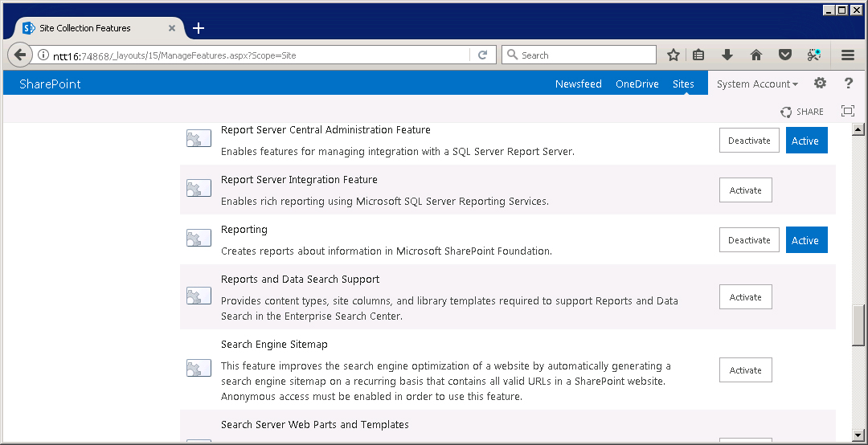This screenshot has width=868, height=445.
Task: Click the Reporting feature icon
Action: [199, 238]
